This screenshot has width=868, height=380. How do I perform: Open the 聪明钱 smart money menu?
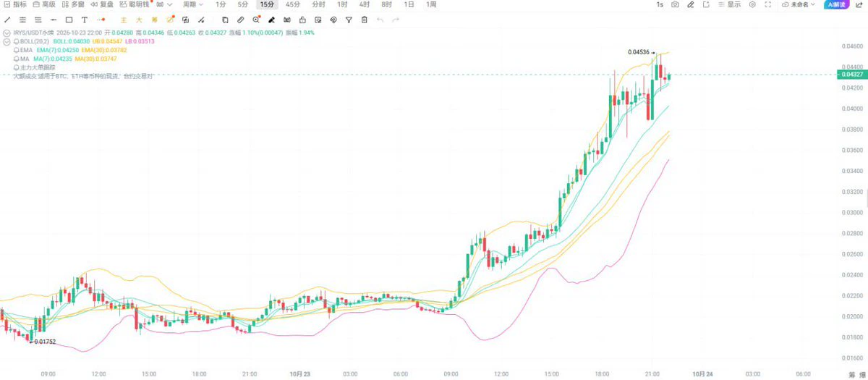(x=134, y=4)
